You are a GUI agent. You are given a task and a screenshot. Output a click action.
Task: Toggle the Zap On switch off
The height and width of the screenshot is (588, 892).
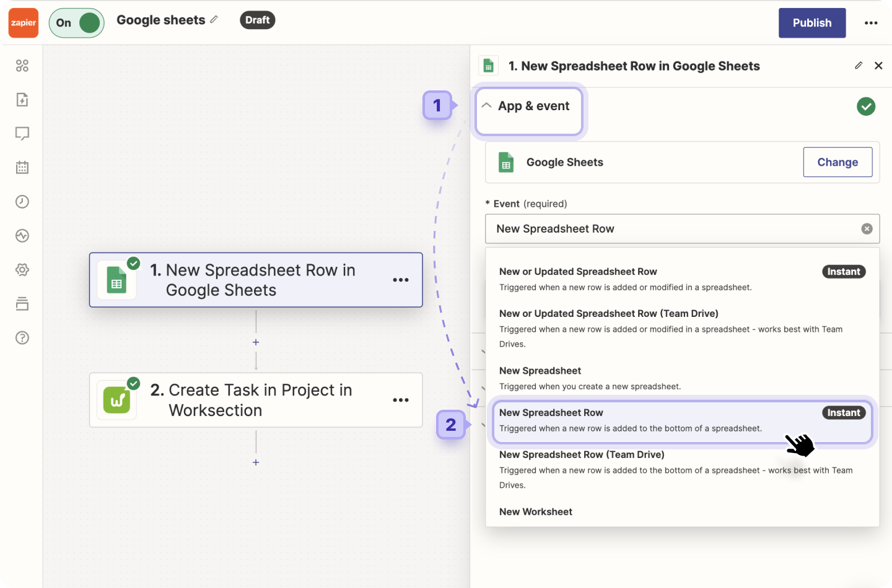click(x=76, y=22)
